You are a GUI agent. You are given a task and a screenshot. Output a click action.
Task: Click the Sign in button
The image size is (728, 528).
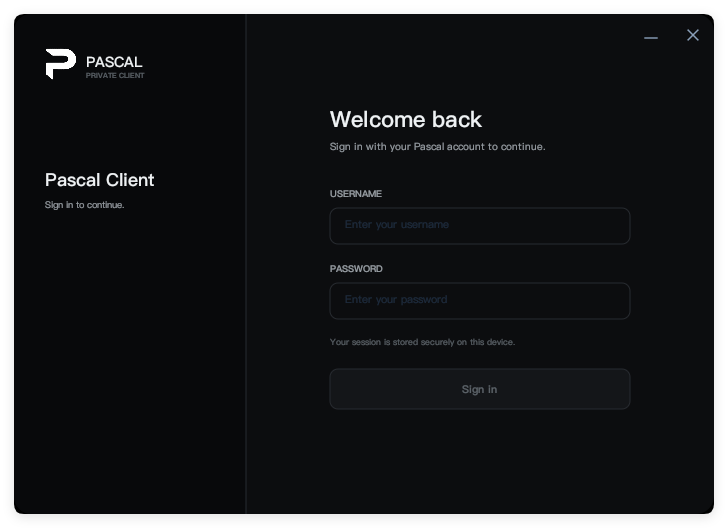pyautogui.click(x=480, y=389)
